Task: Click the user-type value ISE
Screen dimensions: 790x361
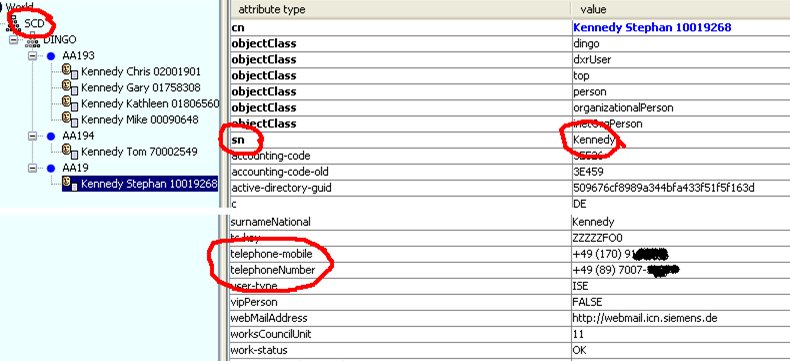Action: click(x=580, y=286)
